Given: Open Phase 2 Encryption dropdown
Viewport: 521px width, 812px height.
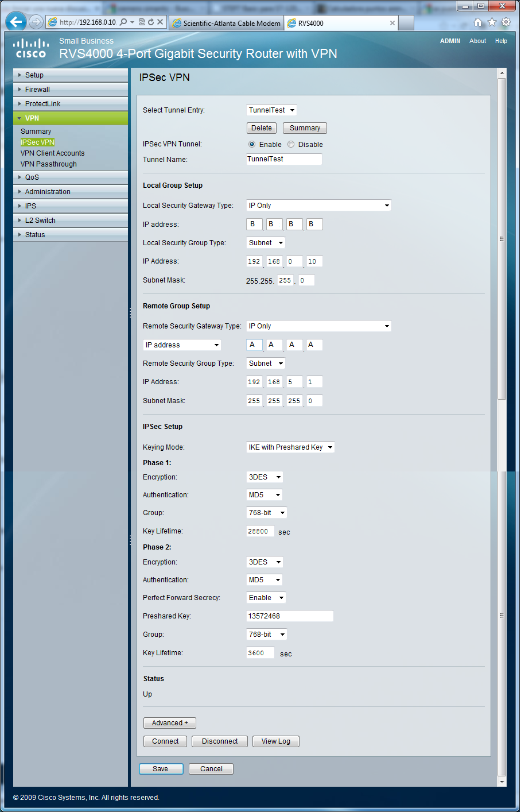Looking at the screenshot, I should click(265, 562).
